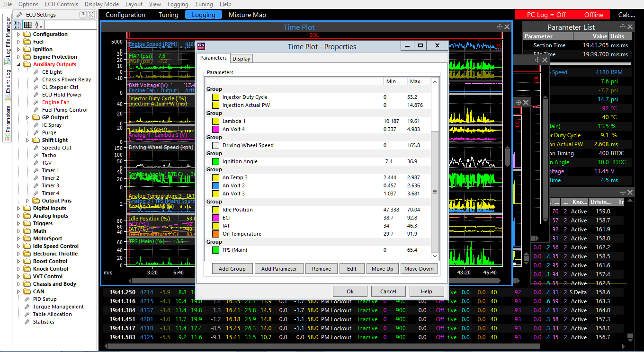Confirm dialog with Ok button

point(350,291)
